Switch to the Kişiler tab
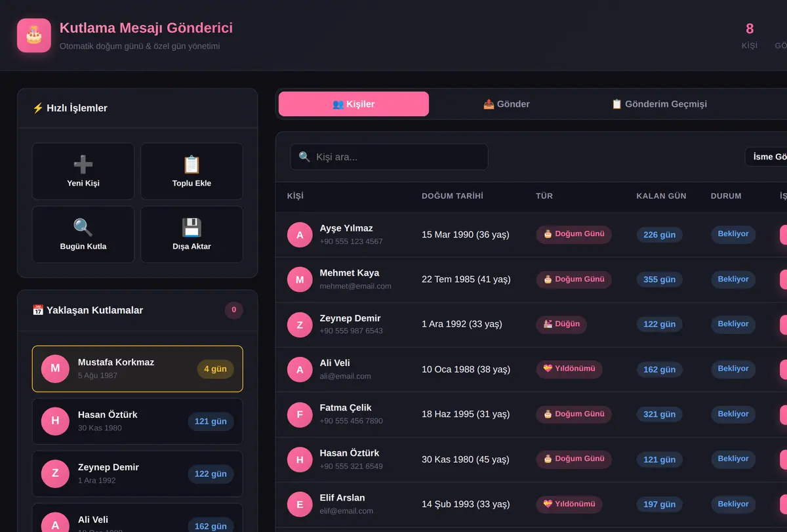Screen dimensions: 787x532 353,104
